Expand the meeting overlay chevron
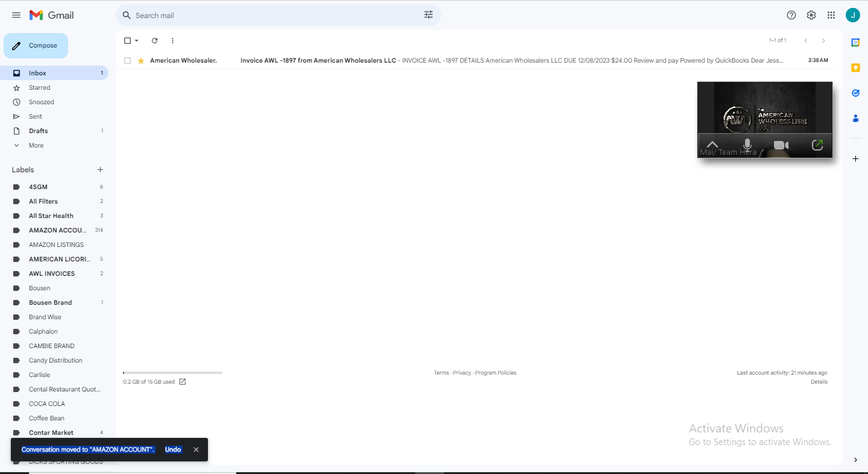 [712, 145]
